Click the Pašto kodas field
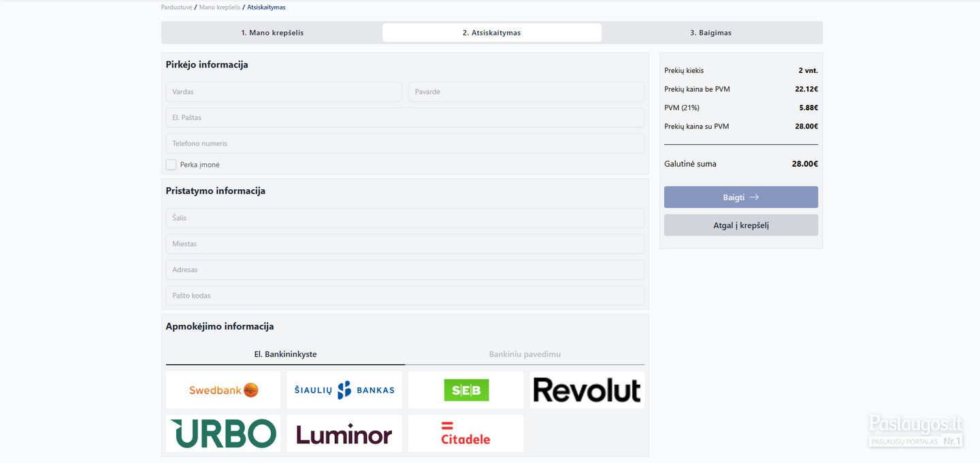The width and height of the screenshot is (980, 463). pyautogui.click(x=405, y=296)
